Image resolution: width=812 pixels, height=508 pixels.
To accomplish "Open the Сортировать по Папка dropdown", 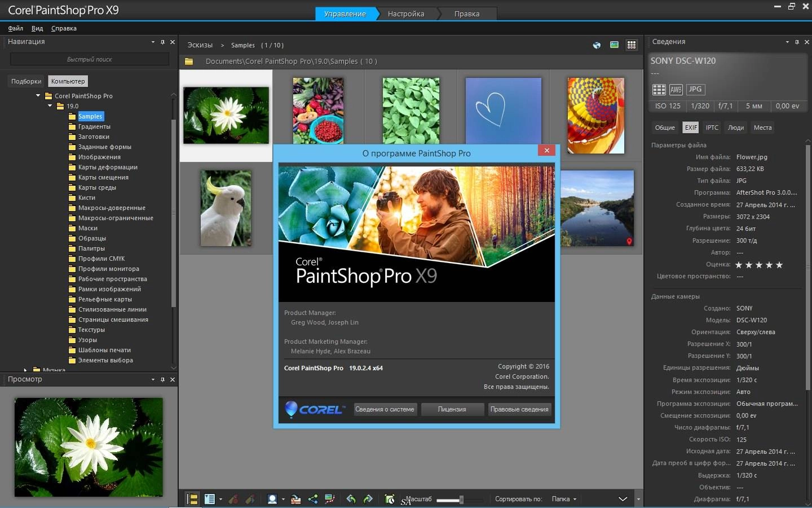I will 564,499.
